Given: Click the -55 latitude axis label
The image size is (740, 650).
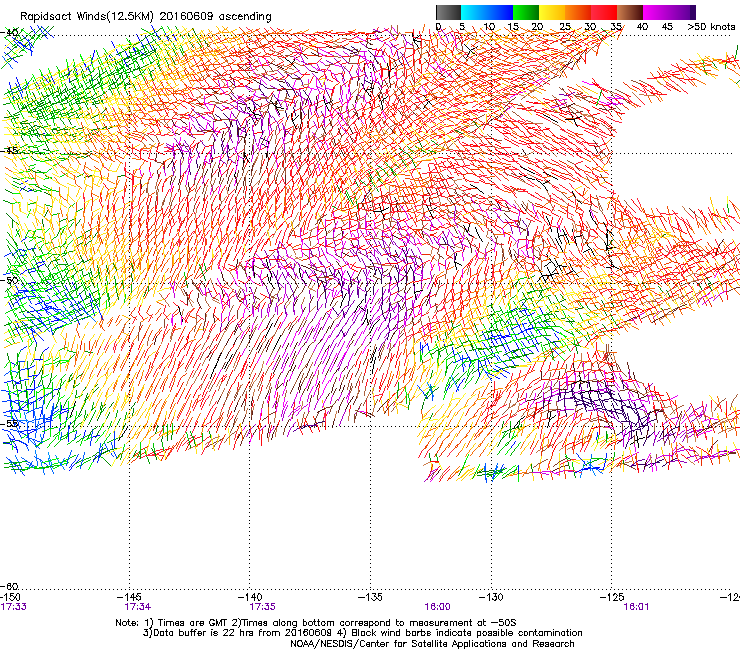Looking at the screenshot, I should (x=10, y=423).
